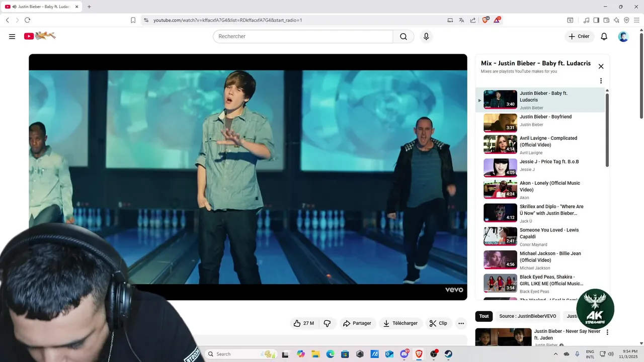The width and height of the screenshot is (644, 362).
Task: Play Akon - Lonely from the mix
Action: pyautogui.click(x=541, y=190)
